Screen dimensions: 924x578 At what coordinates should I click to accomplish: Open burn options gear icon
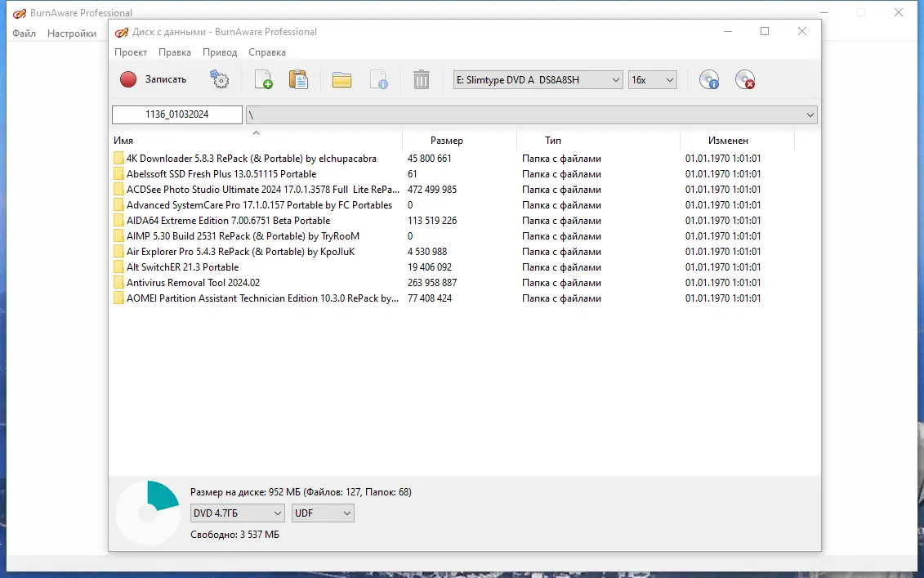(x=219, y=79)
